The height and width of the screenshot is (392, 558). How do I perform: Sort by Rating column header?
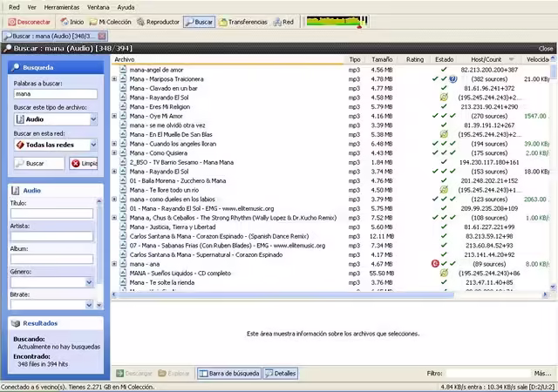415,59
